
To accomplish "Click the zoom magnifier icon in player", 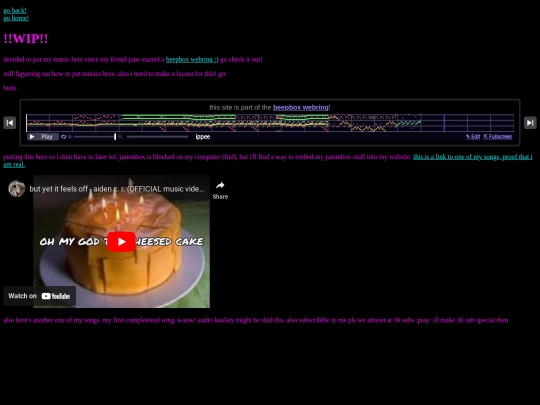I will coord(120,137).
